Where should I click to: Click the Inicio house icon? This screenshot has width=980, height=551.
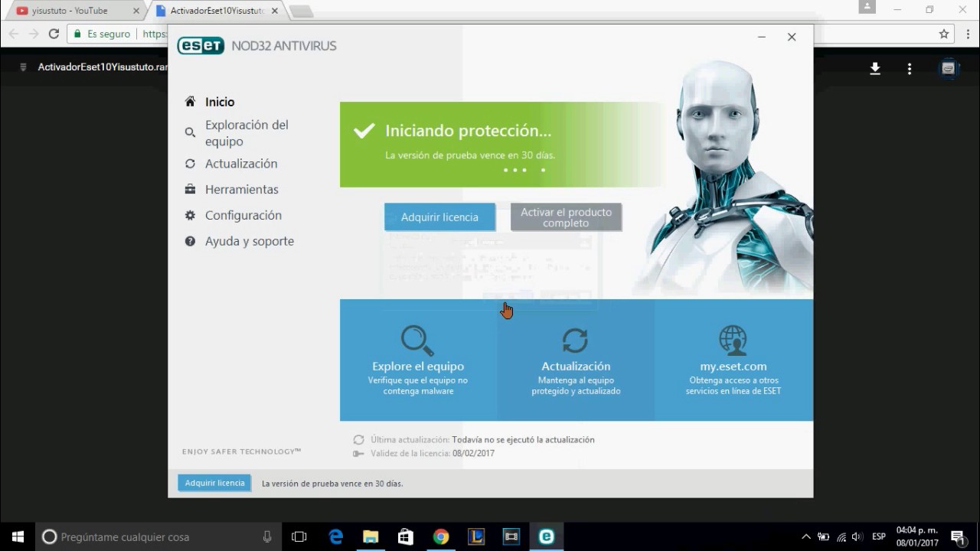(190, 101)
